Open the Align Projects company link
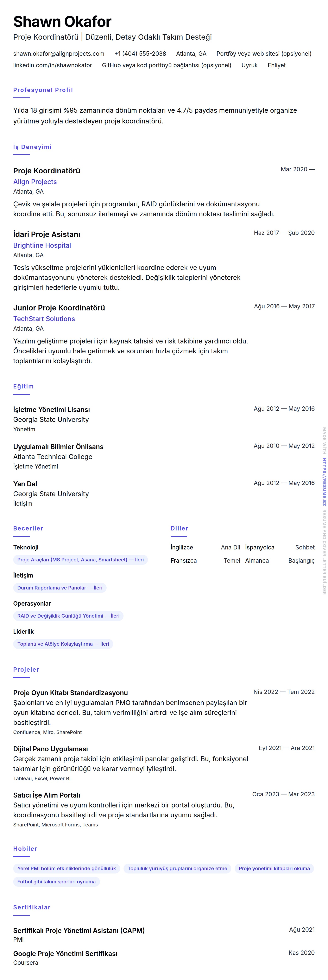Screen dimensions: 328x980 (35, 182)
